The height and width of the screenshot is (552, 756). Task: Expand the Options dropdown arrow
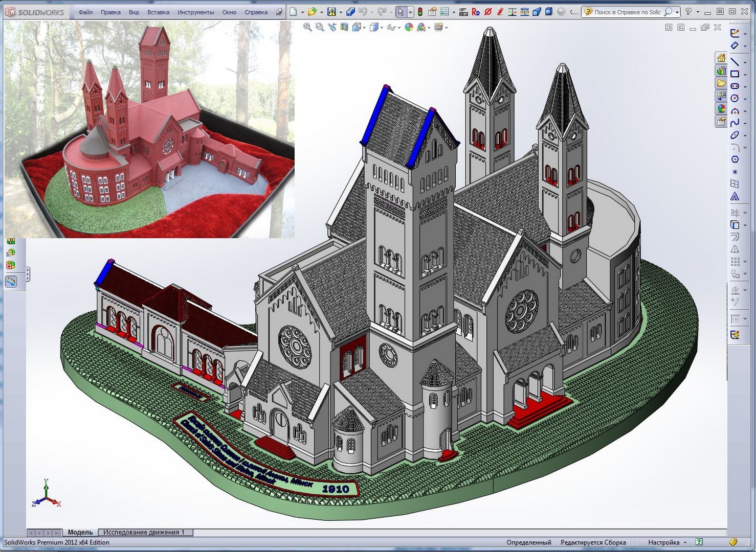click(x=454, y=12)
